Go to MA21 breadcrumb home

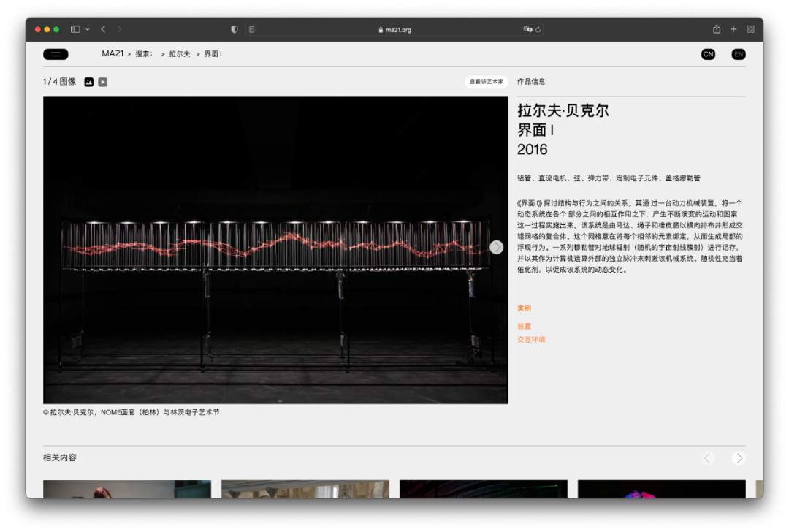coord(113,53)
